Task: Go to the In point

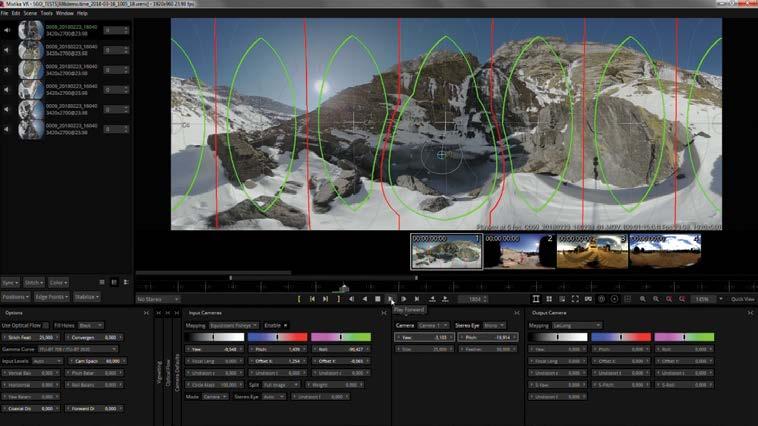Action: (312, 299)
